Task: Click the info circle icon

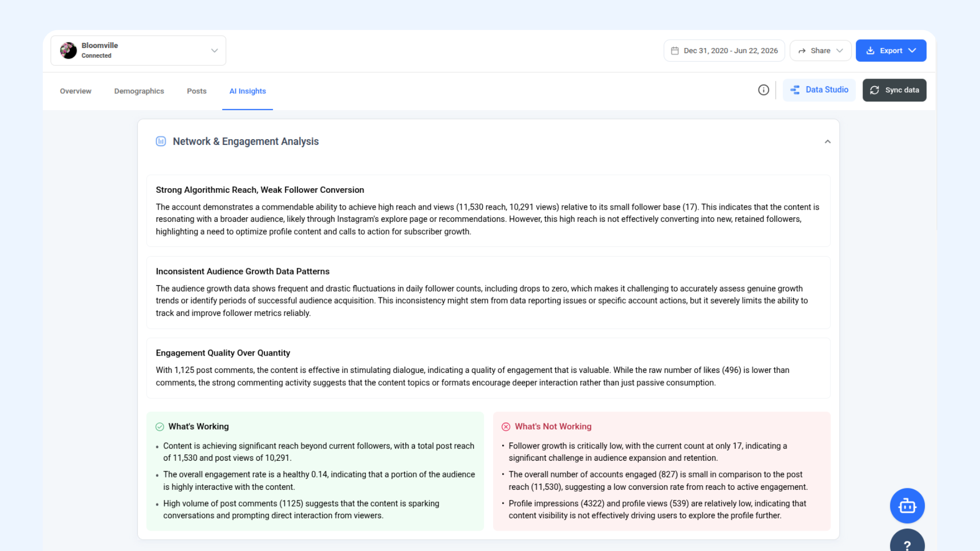Action: click(x=764, y=90)
